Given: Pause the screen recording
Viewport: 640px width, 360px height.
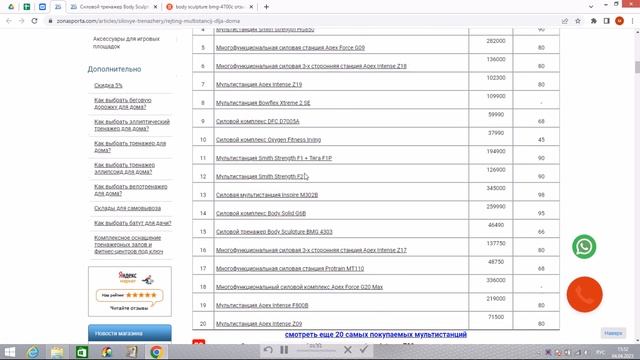Looking at the screenshot, I should tap(284, 350).
